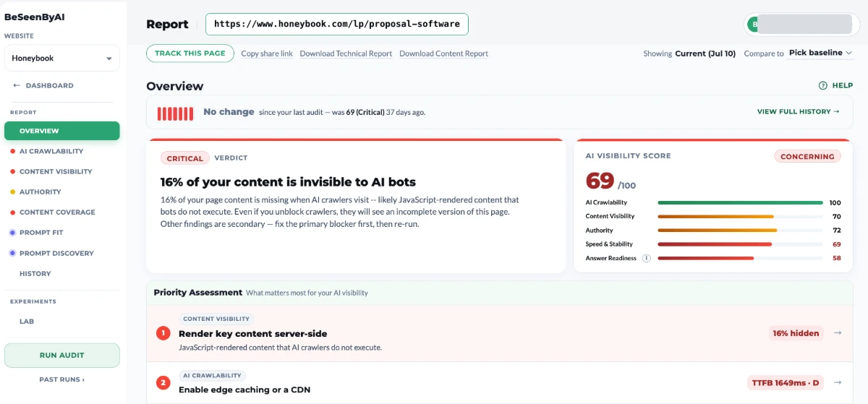
Task: Open Enable edge caching or a CDN item
Action: click(x=500, y=383)
